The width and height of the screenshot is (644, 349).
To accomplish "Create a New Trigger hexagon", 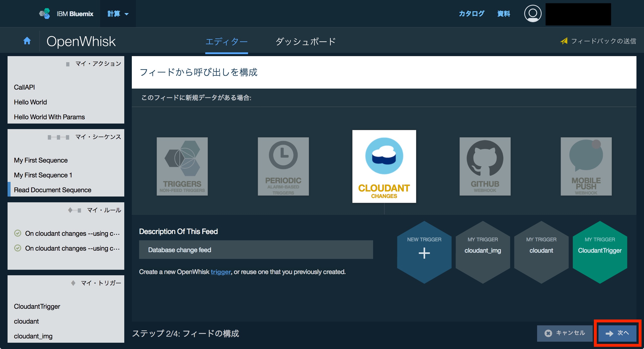I will (424, 252).
